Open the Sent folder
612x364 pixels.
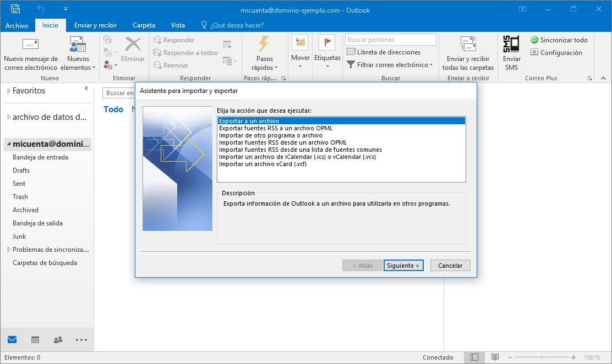pos(19,183)
